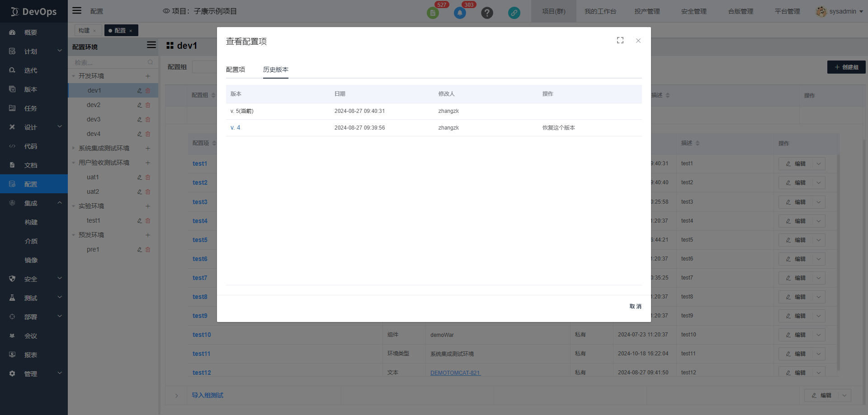Open the sysadmin user dropdown
Screen dimensions: 868x415
[840, 11]
